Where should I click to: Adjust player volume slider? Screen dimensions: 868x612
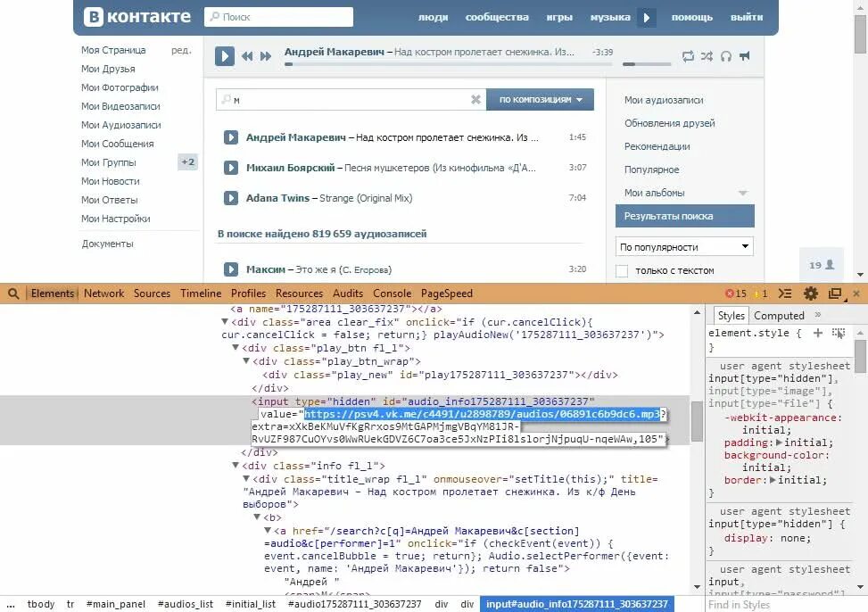pos(647,64)
